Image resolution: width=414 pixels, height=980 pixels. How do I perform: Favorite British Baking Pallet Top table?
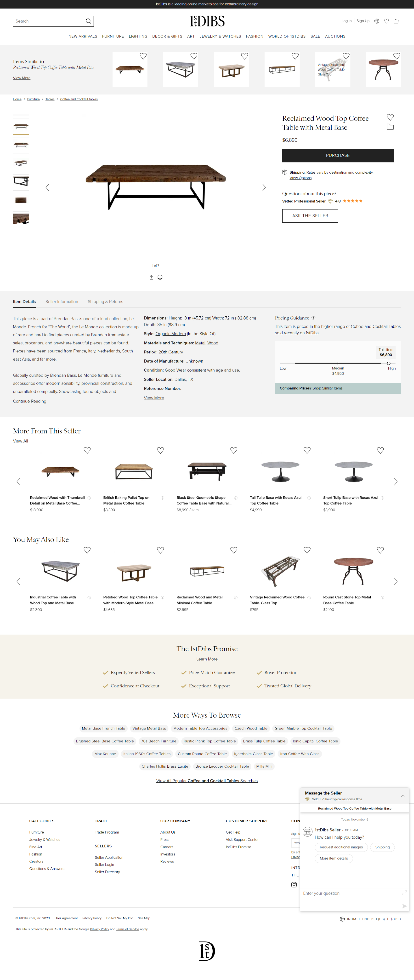pyautogui.click(x=160, y=450)
